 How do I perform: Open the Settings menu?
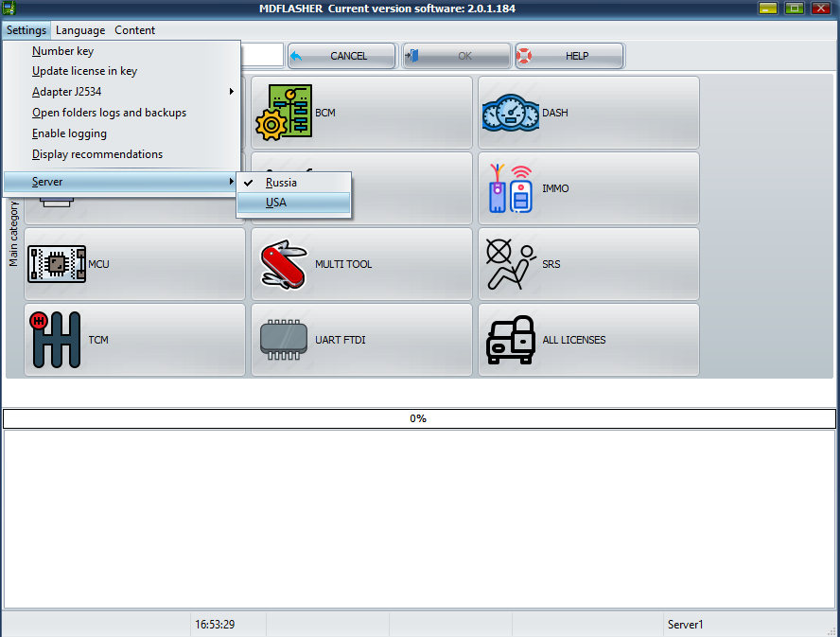26,30
